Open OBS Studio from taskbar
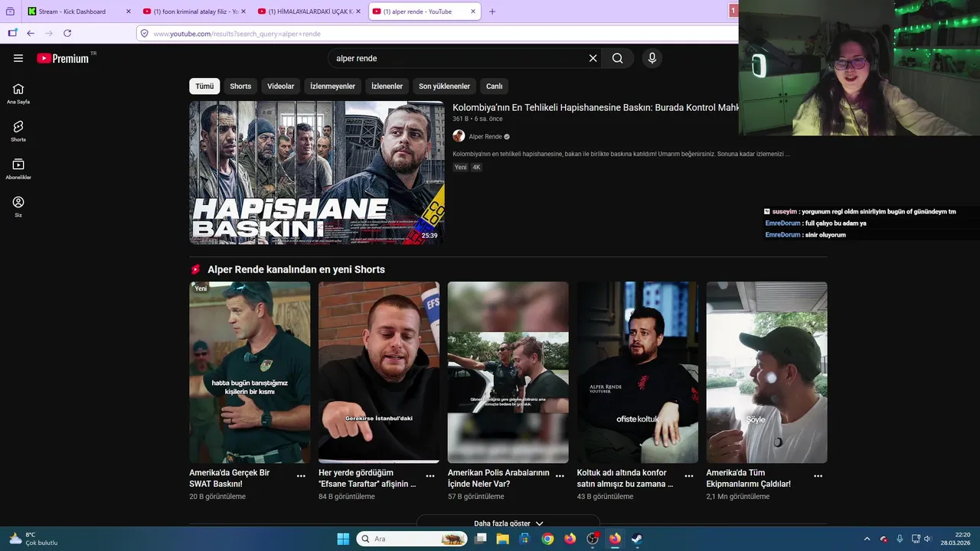Viewport: 980px width, 551px height. 593,539
